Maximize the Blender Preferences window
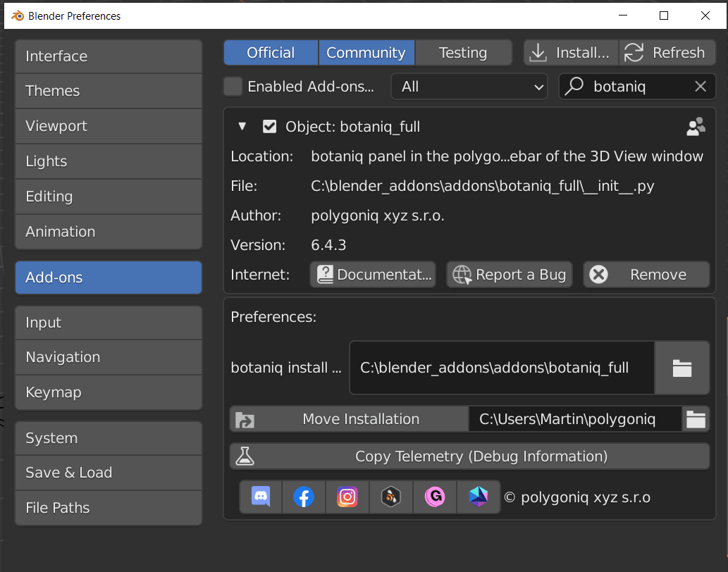The image size is (728, 572). tap(664, 15)
